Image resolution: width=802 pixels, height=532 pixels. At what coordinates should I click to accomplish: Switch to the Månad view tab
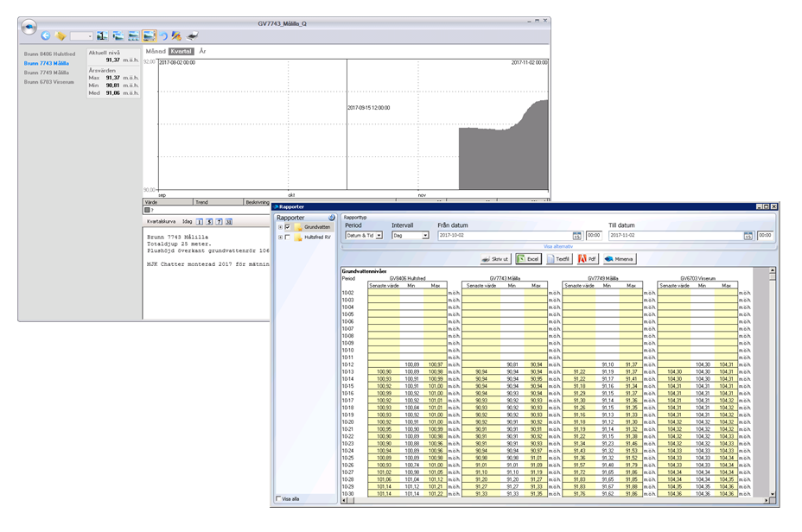[x=156, y=51]
